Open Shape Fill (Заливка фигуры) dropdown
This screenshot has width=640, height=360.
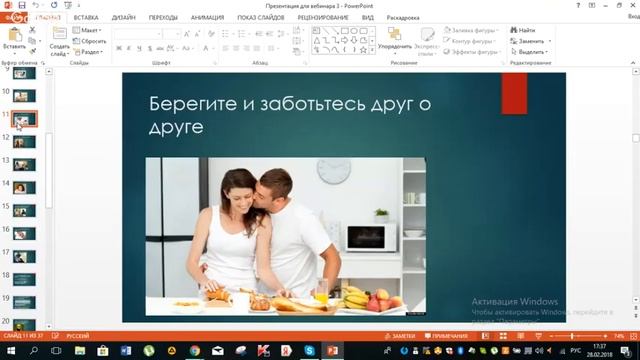pyautogui.click(x=471, y=30)
